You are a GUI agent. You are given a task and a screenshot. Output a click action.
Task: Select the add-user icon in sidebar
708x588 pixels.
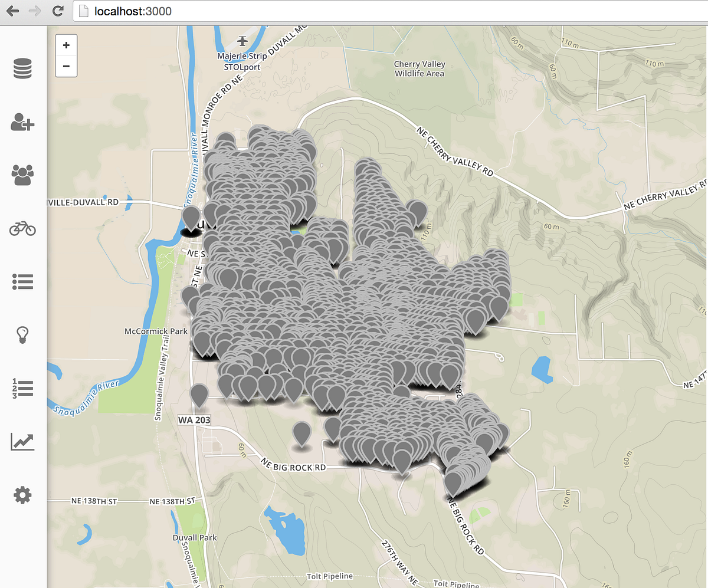click(x=22, y=123)
